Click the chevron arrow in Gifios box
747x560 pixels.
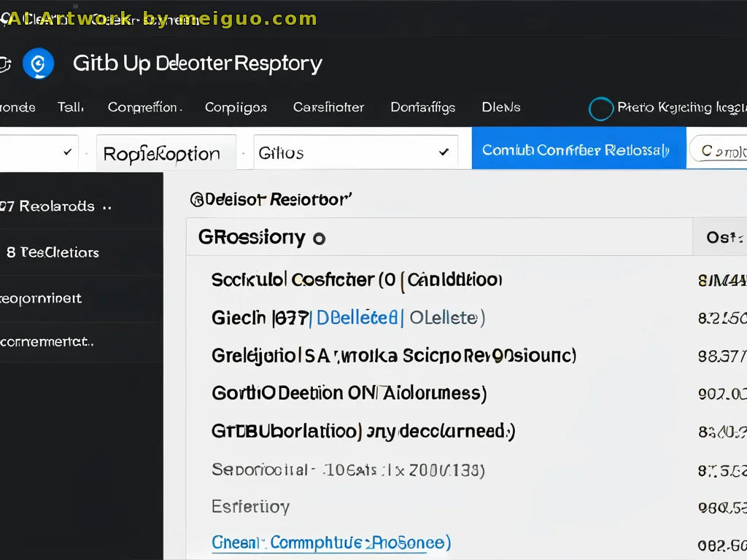click(444, 152)
